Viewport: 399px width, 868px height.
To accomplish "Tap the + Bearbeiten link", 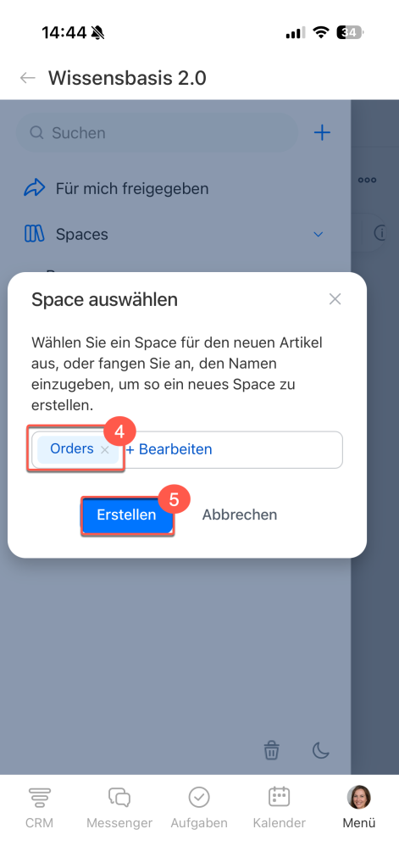I will point(169,449).
